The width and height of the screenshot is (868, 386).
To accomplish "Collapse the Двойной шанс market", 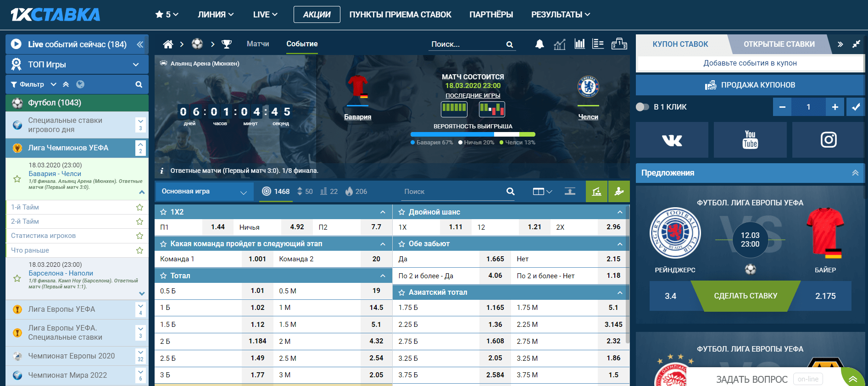I will tap(620, 212).
